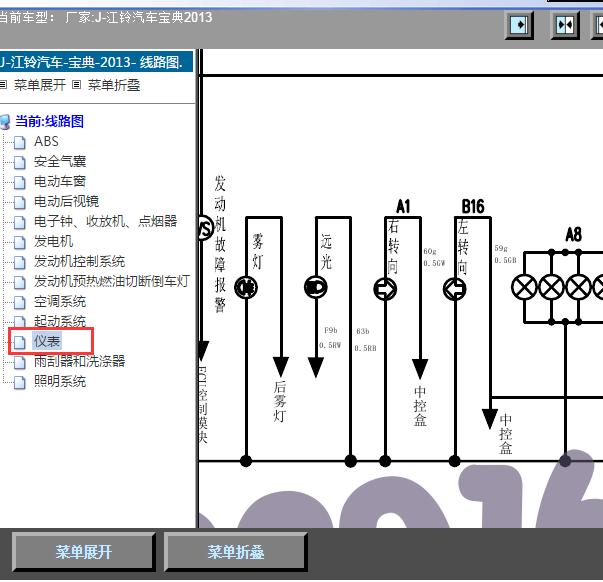This screenshot has width=603, height=582.
Task: Open 发动机控制系统 diagram
Action: (x=79, y=261)
